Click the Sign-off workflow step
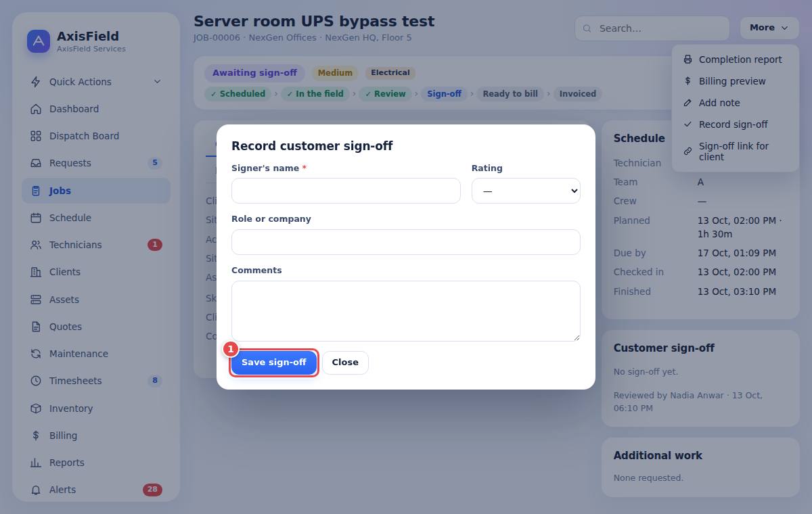812x514 pixels. point(444,94)
